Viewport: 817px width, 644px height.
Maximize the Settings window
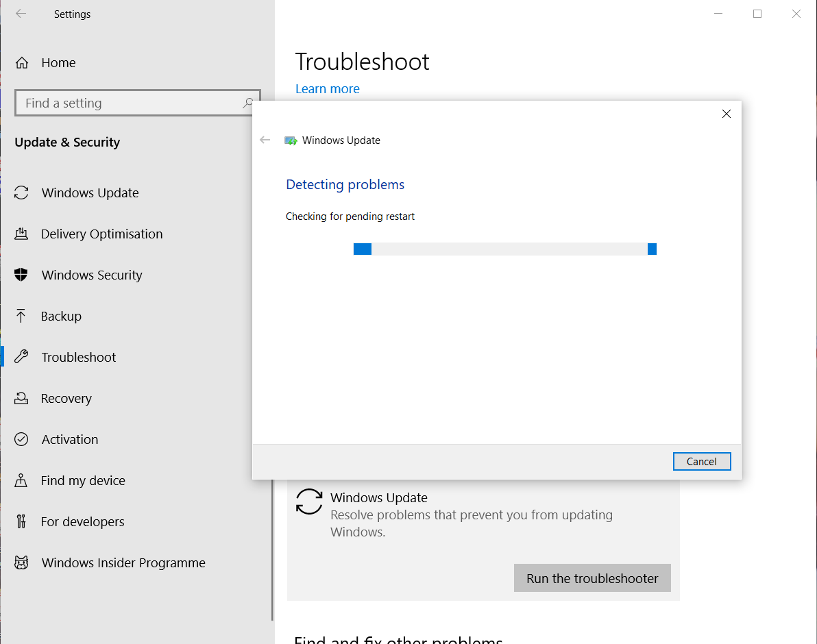[757, 14]
